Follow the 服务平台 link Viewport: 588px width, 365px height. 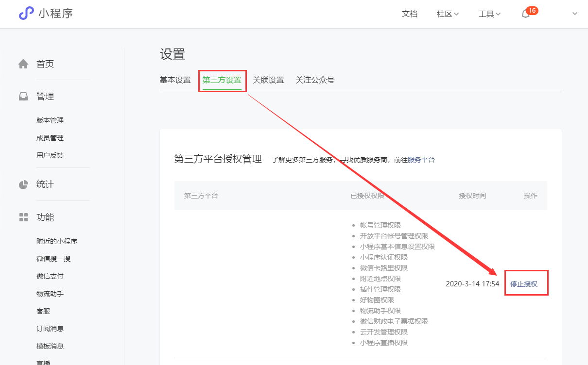[421, 160]
